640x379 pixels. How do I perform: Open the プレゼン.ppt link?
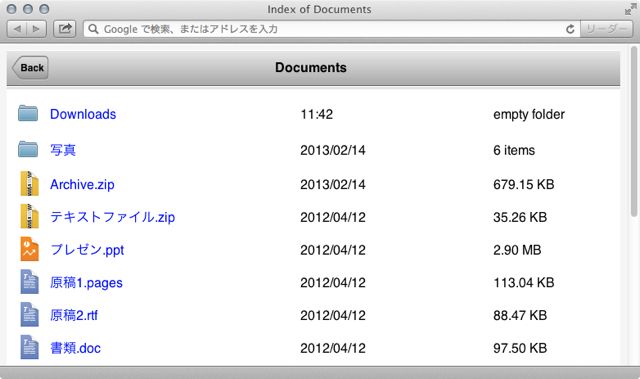[x=87, y=250]
